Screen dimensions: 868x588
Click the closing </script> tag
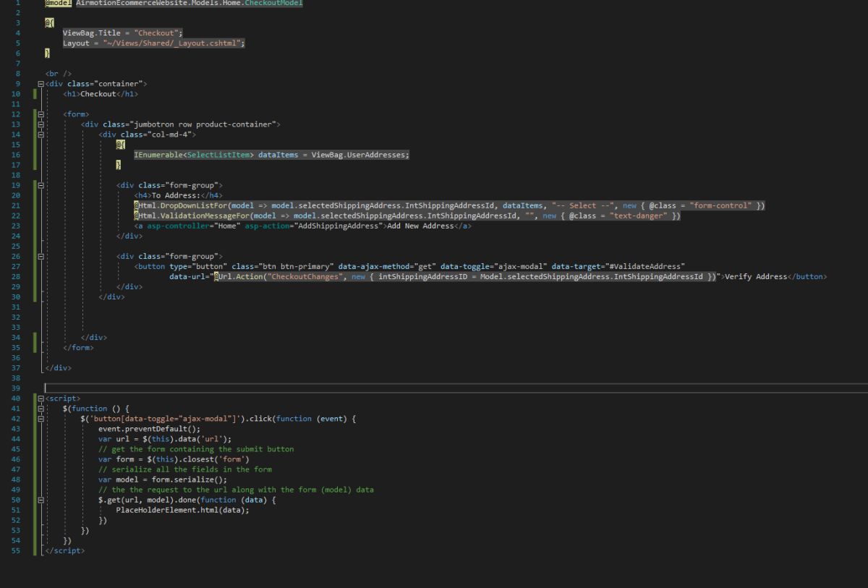pos(64,550)
